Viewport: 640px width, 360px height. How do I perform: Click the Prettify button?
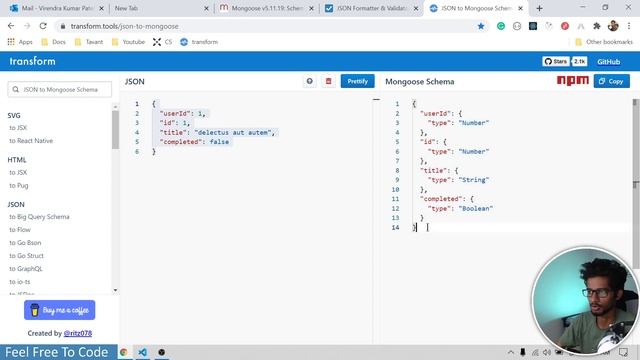357,81
